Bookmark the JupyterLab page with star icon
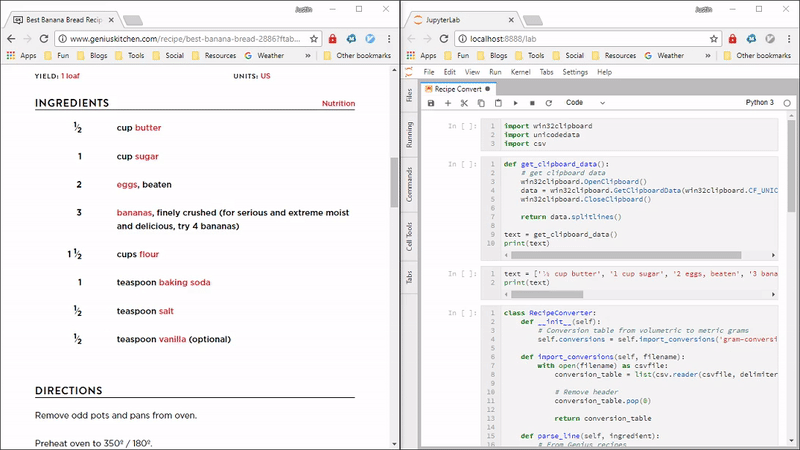 click(714, 38)
